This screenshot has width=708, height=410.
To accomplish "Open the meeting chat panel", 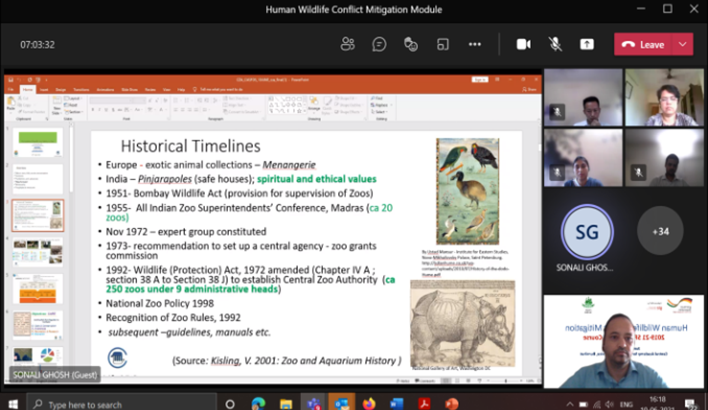I will [x=379, y=44].
